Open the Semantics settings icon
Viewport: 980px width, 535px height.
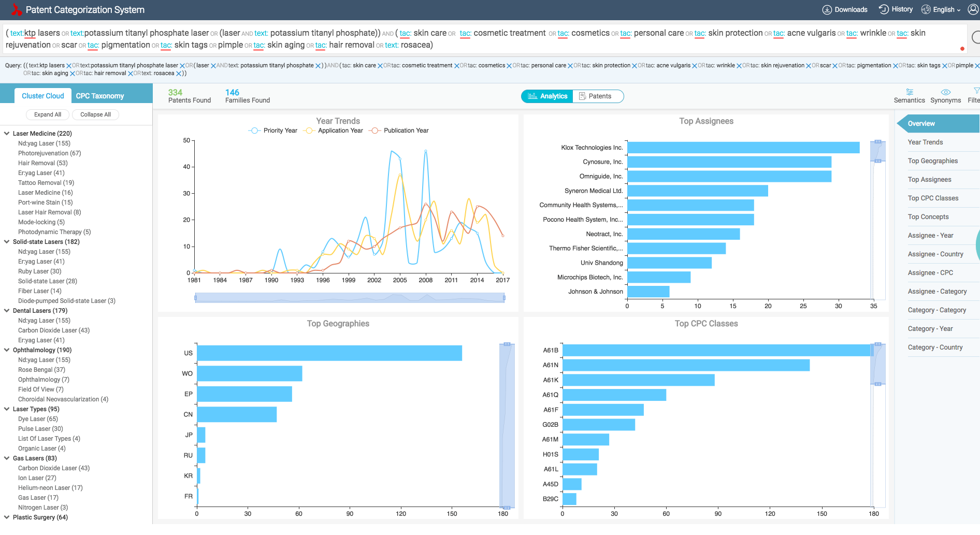(x=909, y=92)
